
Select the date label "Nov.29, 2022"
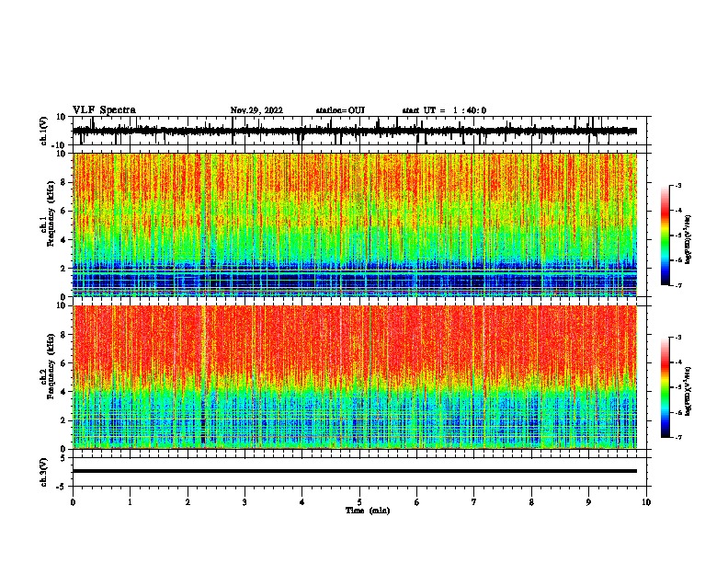(256, 110)
